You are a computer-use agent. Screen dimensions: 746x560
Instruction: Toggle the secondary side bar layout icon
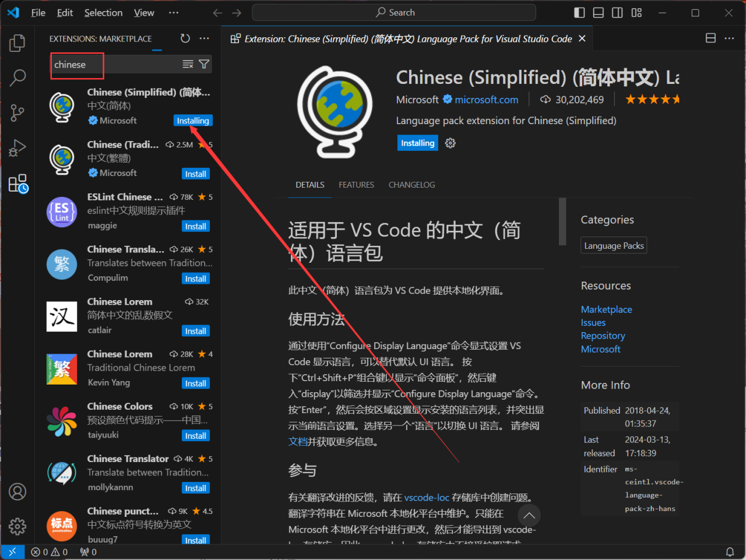(617, 13)
